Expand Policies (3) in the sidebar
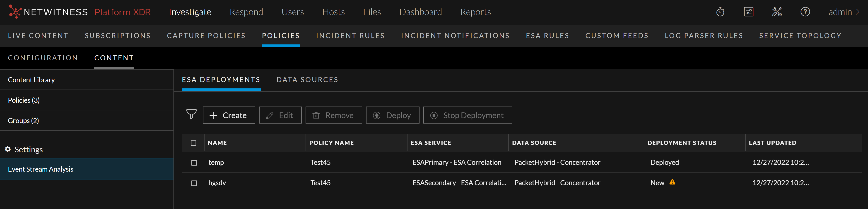Image resolution: width=868 pixels, height=209 pixels. [x=24, y=100]
